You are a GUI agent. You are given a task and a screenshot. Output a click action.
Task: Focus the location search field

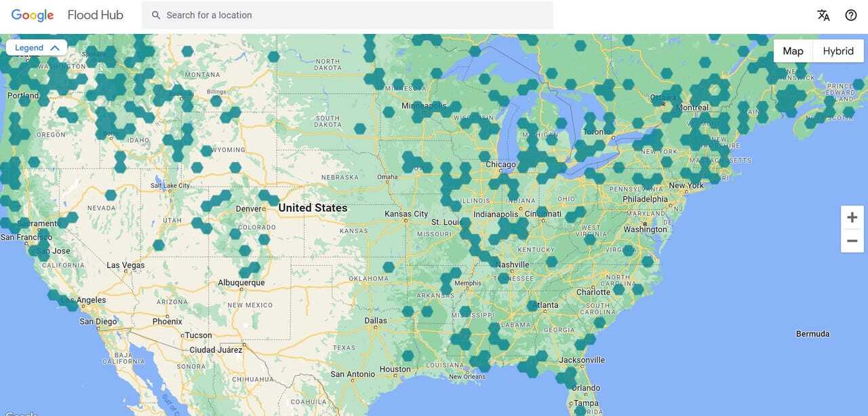point(347,15)
